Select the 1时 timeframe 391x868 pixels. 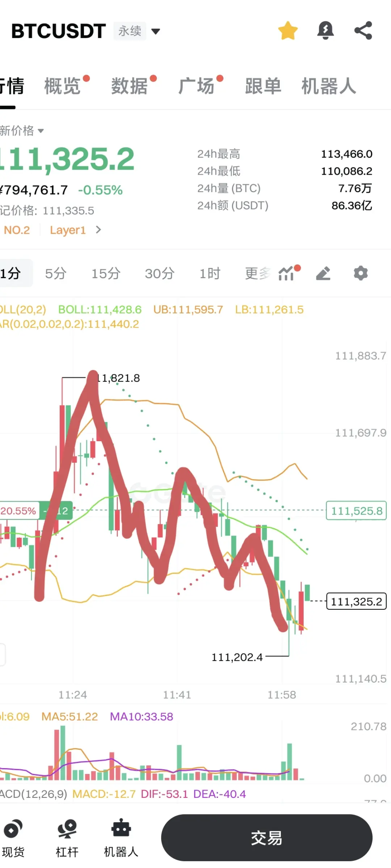(x=210, y=273)
